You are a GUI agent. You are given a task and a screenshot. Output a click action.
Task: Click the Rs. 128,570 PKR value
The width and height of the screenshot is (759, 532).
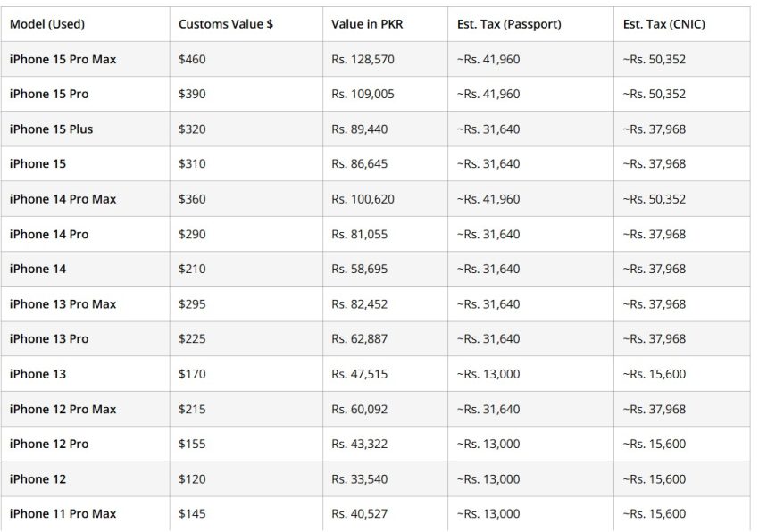coord(363,59)
